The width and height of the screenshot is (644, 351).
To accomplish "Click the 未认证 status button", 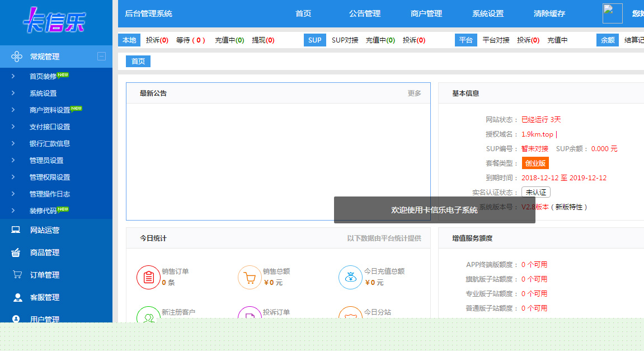I will [x=534, y=191].
